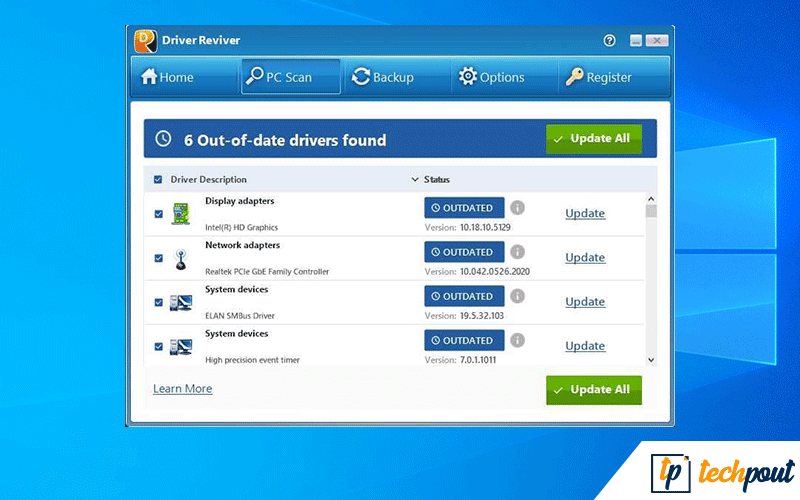Click scrollbar down arrow in driver list
The width and height of the screenshot is (800, 500).
(651, 359)
